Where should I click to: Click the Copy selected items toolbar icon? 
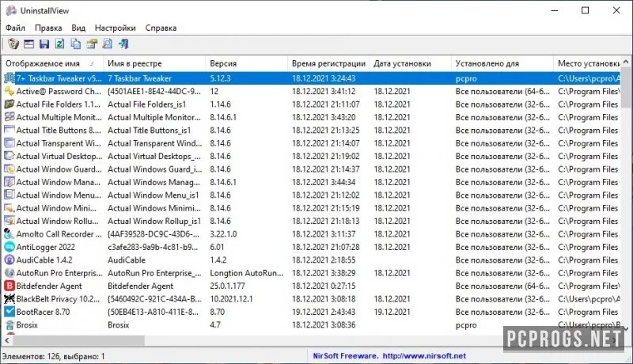coord(75,44)
